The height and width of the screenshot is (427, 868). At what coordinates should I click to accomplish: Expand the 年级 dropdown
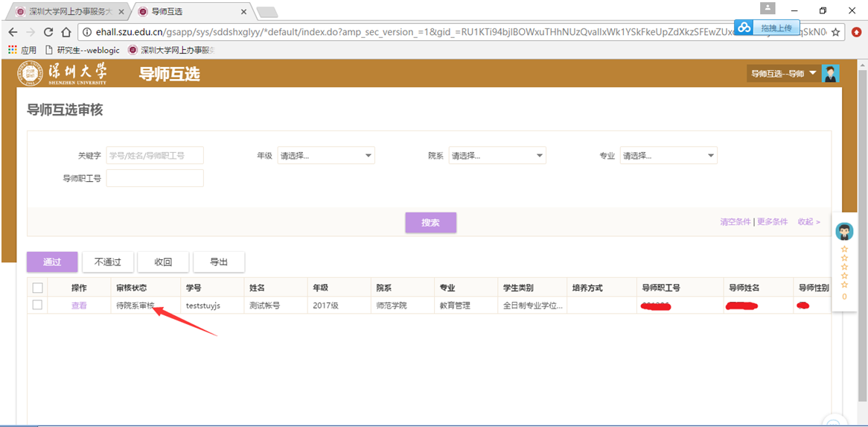(x=326, y=156)
